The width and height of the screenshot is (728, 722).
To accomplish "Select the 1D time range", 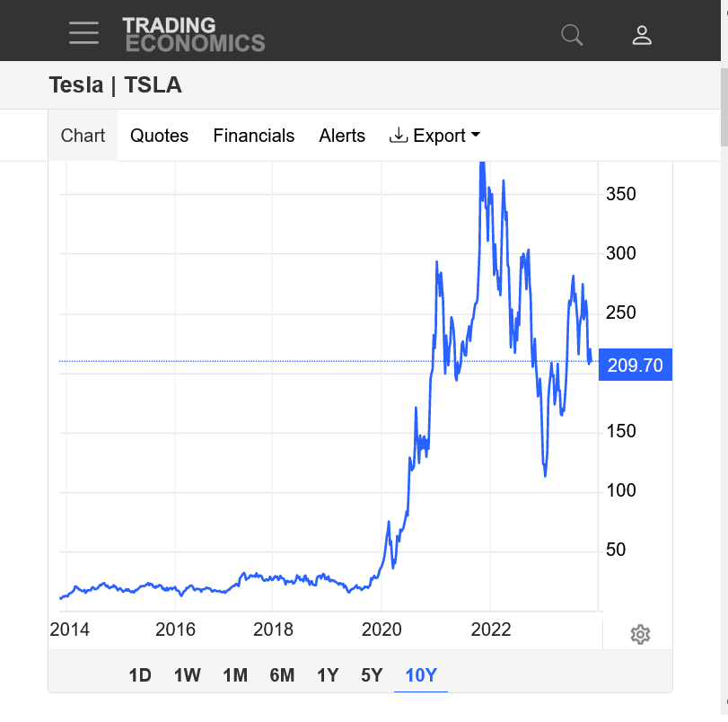I will [140, 675].
